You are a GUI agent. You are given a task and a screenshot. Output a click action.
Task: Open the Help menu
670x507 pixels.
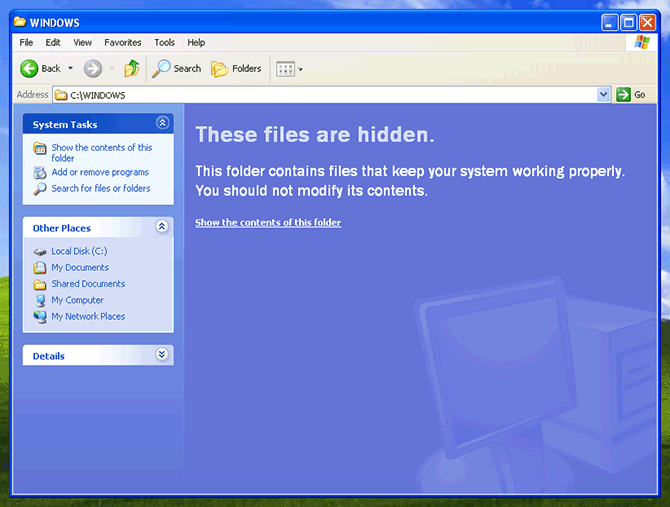(x=196, y=42)
